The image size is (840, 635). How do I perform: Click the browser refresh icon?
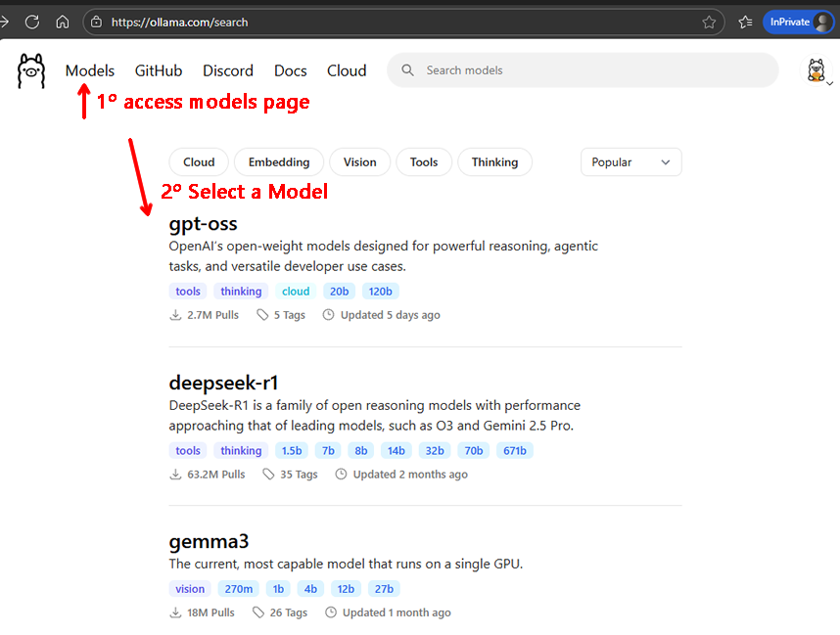(31, 22)
